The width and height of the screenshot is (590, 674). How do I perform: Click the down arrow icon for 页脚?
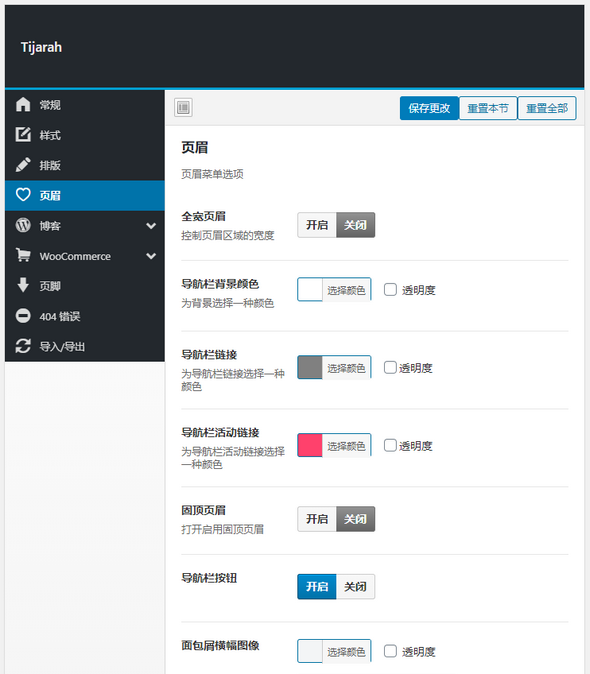[23, 285]
